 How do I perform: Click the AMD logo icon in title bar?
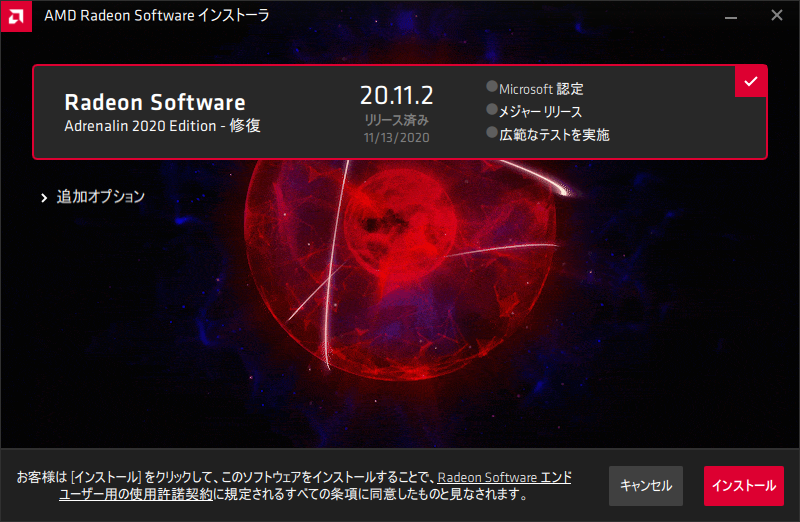16,16
